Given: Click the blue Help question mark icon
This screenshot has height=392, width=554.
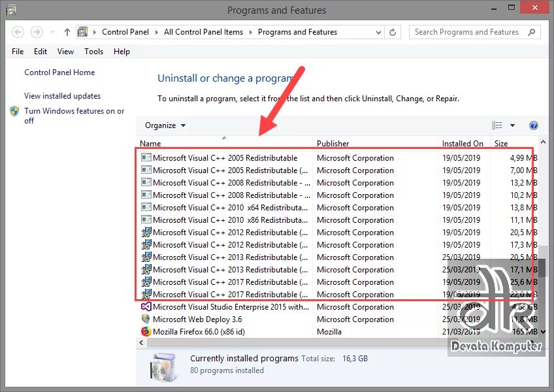Looking at the screenshot, I should (x=534, y=125).
